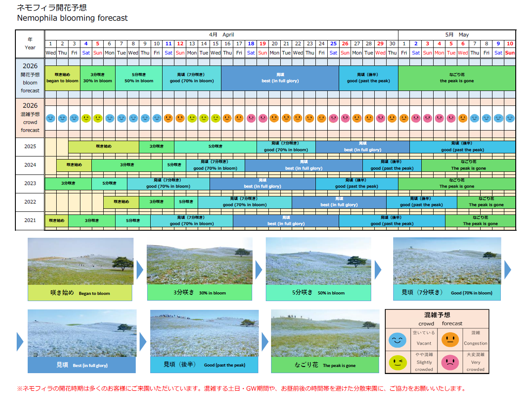
Task: Click the 2026 crowd forecast row label
Action: tap(30, 118)
